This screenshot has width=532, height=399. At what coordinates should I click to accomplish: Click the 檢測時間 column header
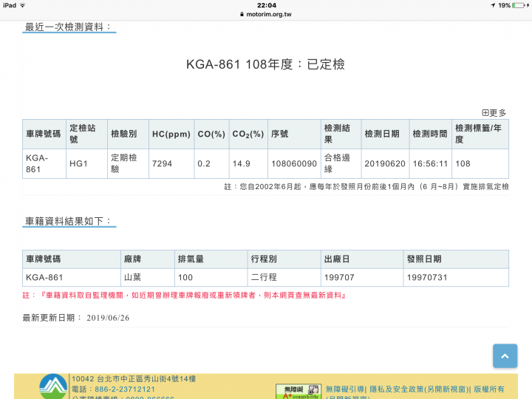tap(430, 134)
